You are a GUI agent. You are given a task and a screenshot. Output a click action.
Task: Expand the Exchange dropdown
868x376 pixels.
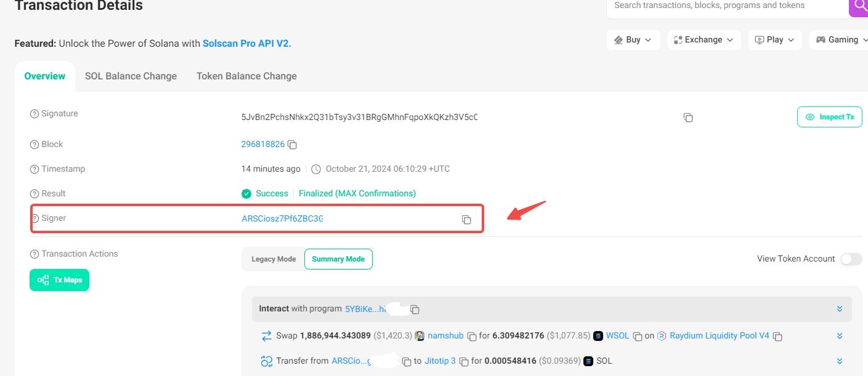click(704, 40)
